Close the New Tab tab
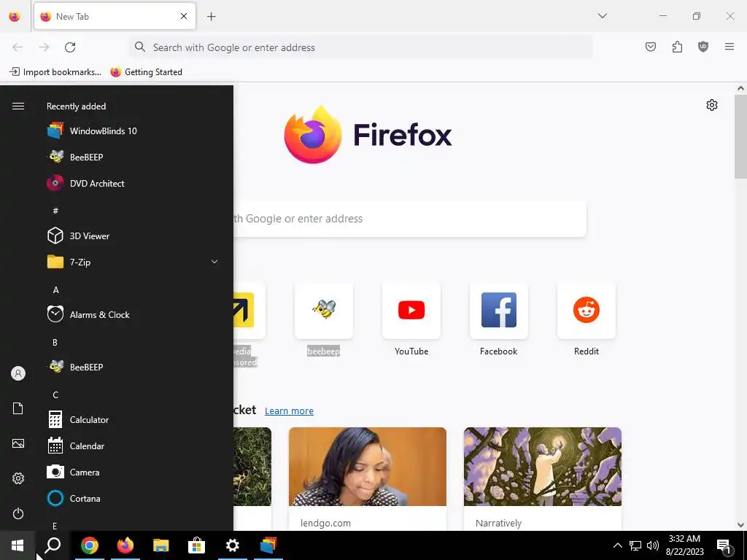 tap(184, 16)
